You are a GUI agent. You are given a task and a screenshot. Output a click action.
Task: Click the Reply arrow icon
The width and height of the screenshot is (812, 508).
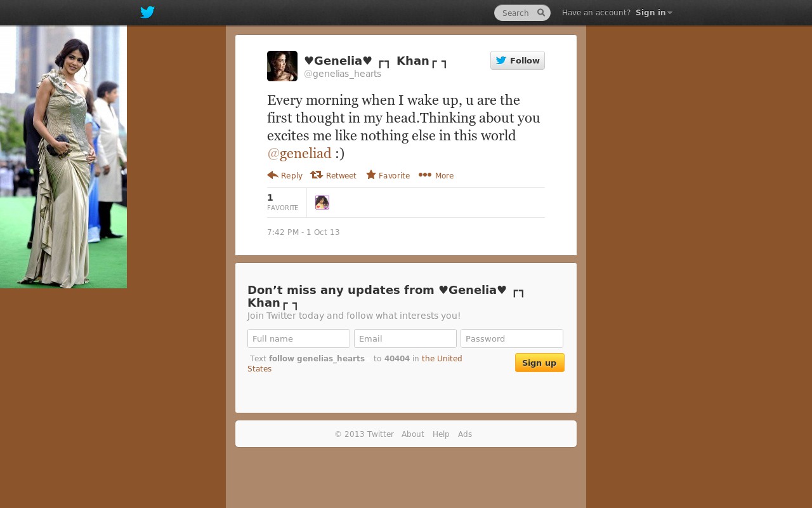coord(273,175)
